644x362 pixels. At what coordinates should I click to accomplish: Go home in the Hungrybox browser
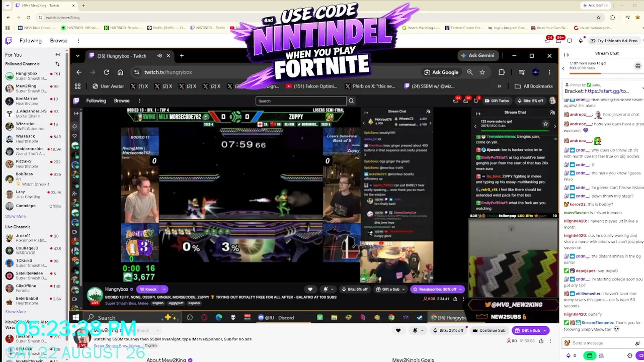point(120,72)
